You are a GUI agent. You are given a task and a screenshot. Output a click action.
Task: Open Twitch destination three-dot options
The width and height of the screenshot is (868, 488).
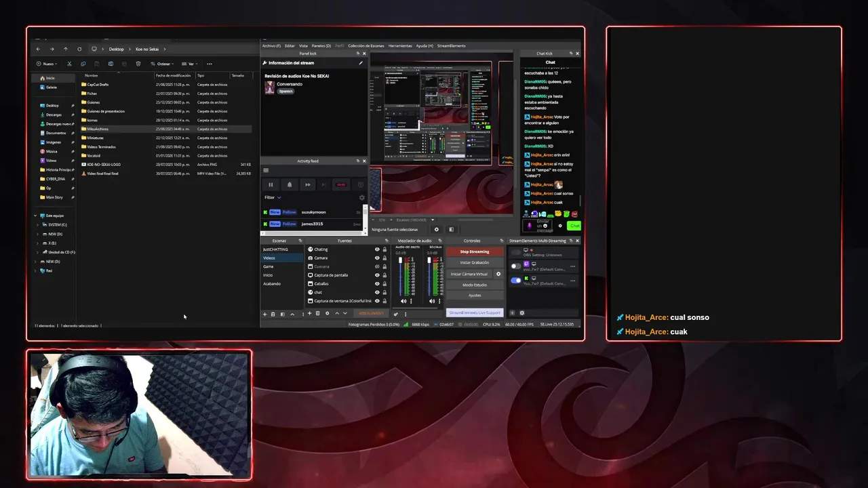click(572, 266)
